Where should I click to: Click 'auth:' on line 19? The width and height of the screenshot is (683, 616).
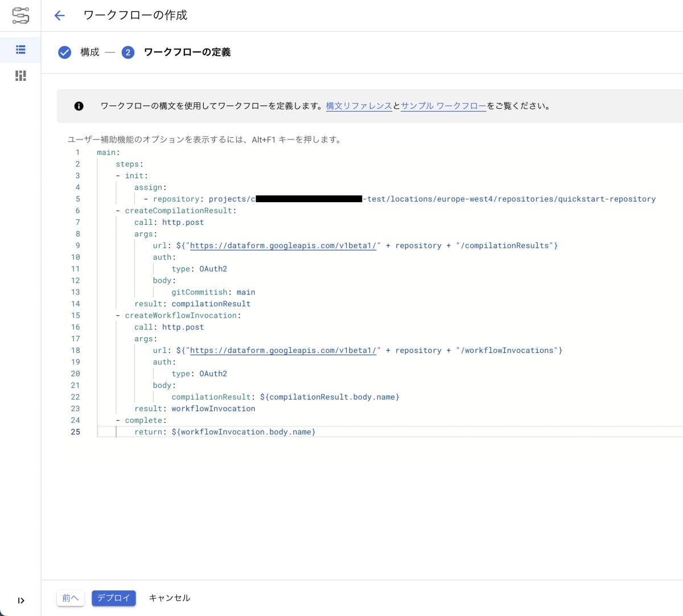click(x=164, y=362)
